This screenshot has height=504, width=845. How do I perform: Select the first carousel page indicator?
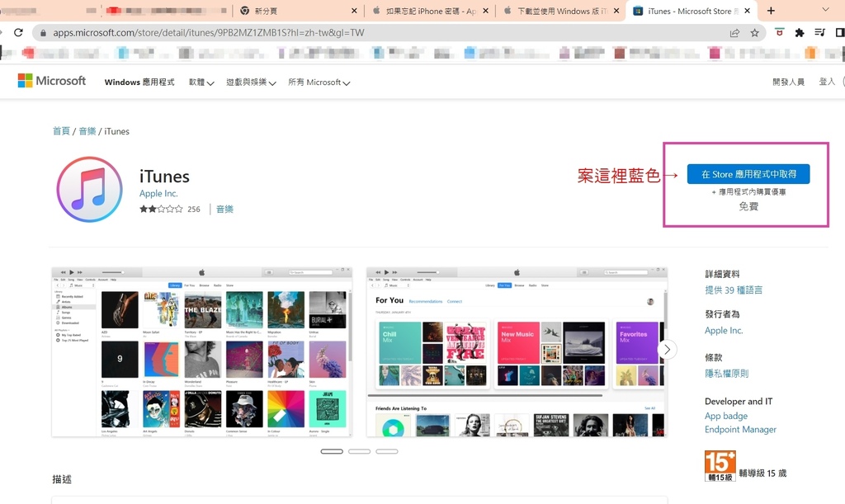[332, 451]
